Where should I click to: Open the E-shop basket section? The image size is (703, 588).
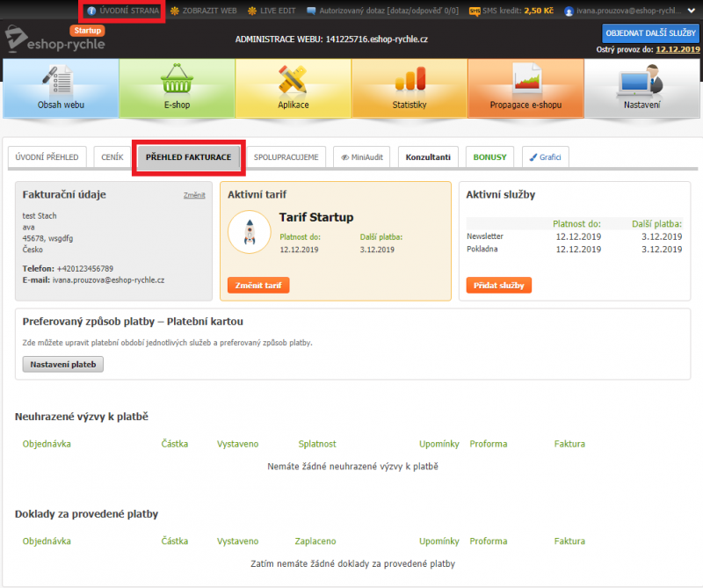(178, 89)
